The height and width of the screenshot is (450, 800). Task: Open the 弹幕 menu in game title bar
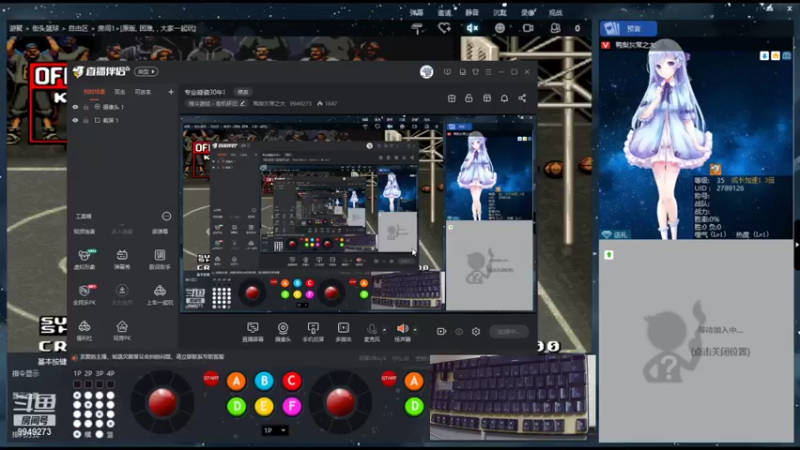click(417, 13)
